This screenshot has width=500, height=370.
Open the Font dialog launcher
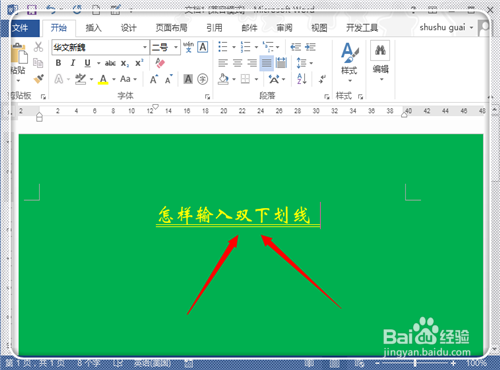207,97
